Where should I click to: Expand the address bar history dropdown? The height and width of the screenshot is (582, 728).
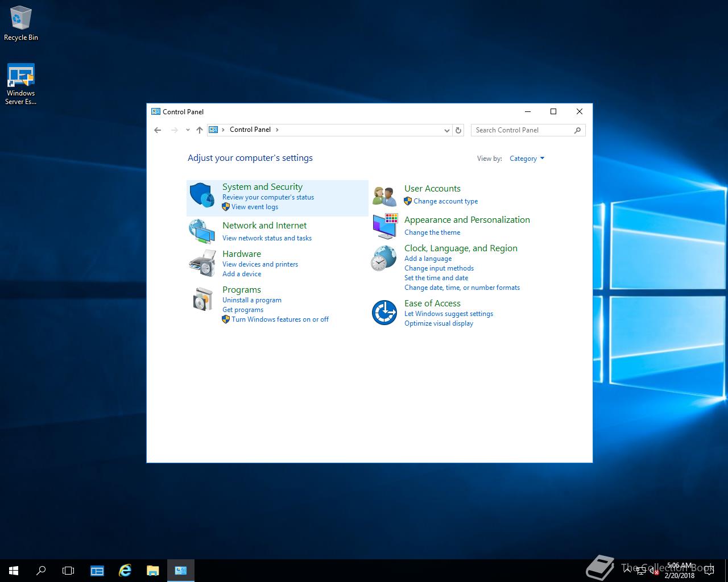(x=447, y=130)
